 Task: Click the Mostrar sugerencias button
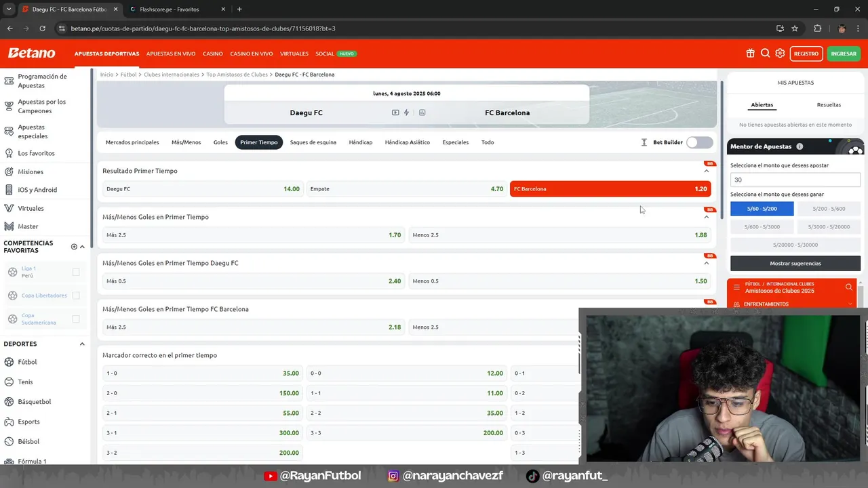pyautogui.click(x=795, y=263)
